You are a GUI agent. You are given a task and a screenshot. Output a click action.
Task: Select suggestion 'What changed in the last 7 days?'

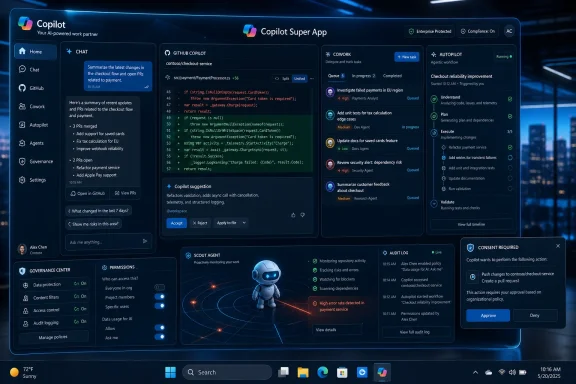(98, 211)
